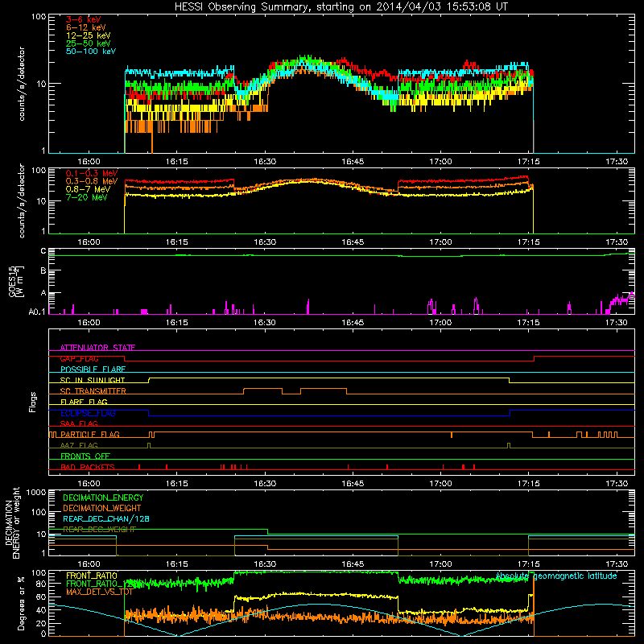
Task: Select the SAA_FLAG label
Action: [x=79, y=423]
